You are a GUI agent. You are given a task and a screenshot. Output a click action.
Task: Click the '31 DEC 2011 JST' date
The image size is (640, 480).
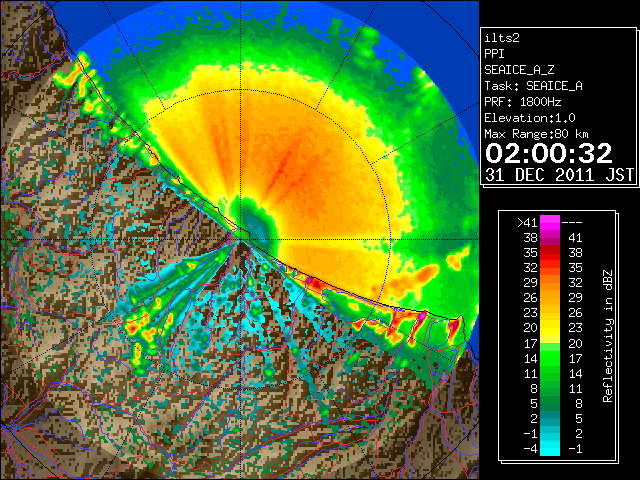coord(560,175)
